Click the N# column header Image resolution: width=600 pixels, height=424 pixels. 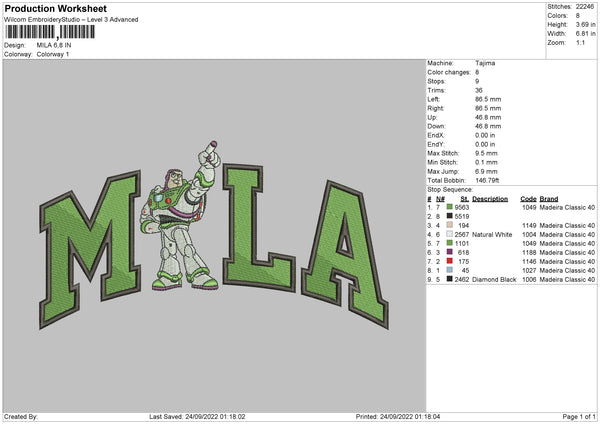click(x=440, y=199)
